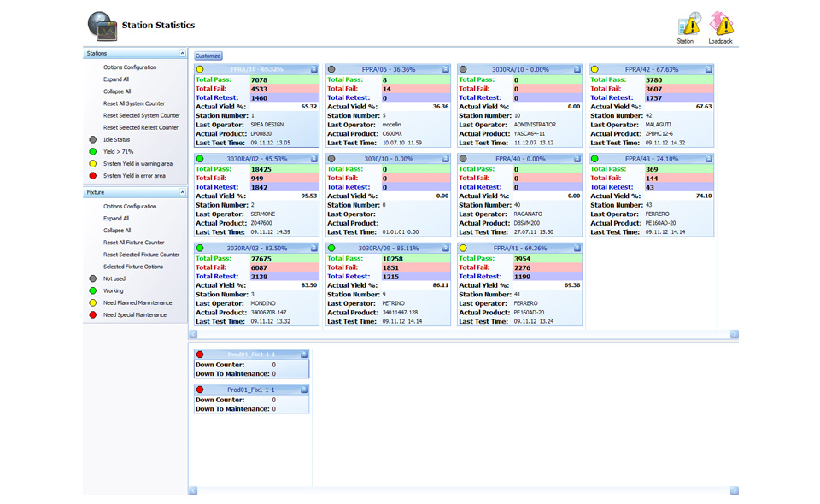Click yellow System Yield warning legend dot

[x=93, y=164]
